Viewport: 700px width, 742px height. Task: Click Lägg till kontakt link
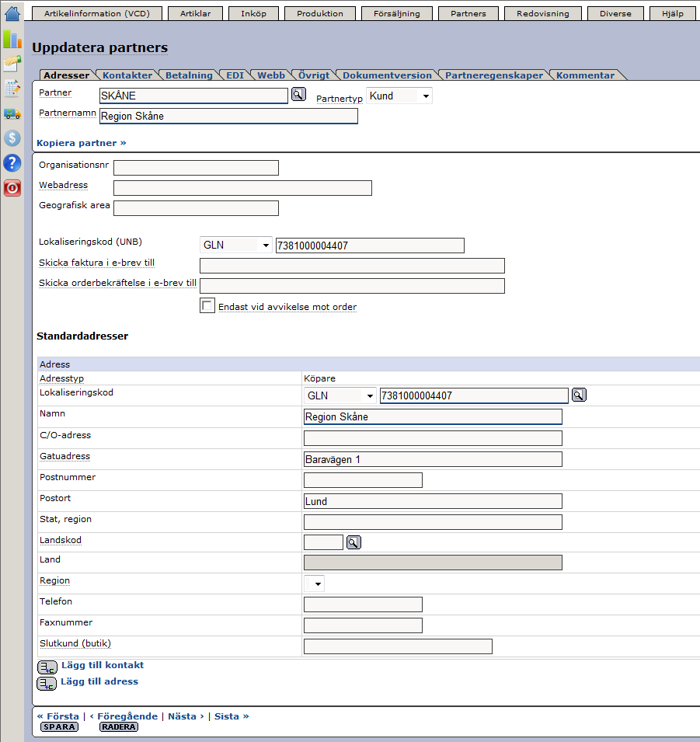click(x=103, y=665)
